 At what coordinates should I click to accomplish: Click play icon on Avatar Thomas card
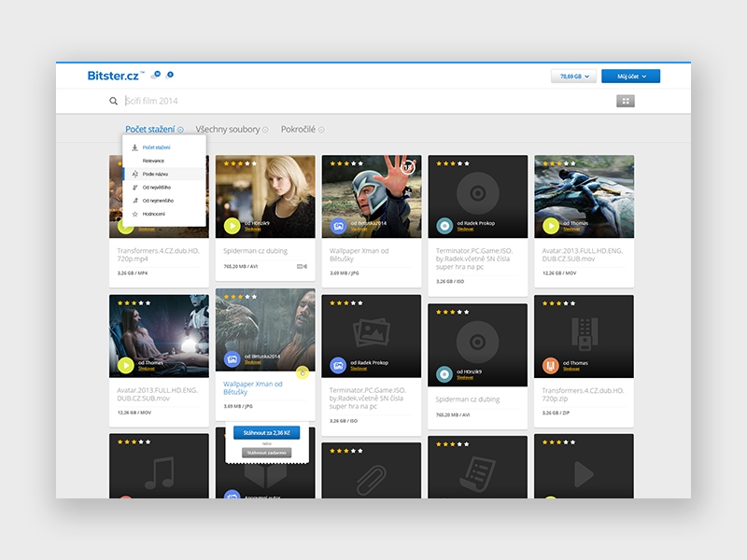[x=551, y=225]
